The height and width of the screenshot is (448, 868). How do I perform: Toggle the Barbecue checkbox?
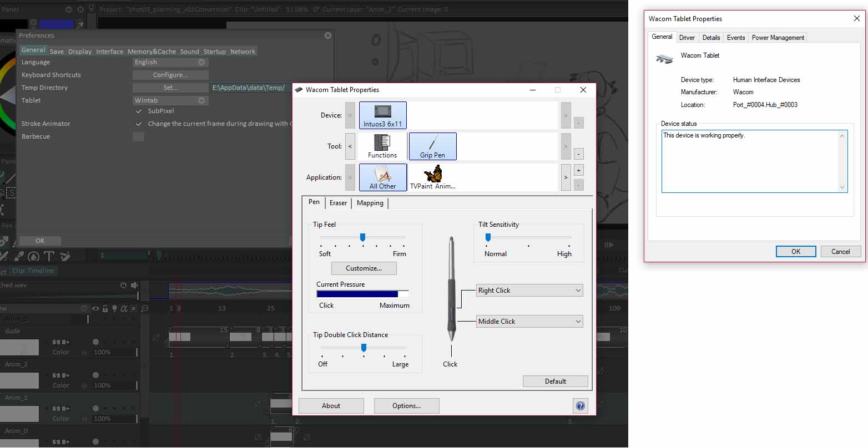click(x=138, y=136)
